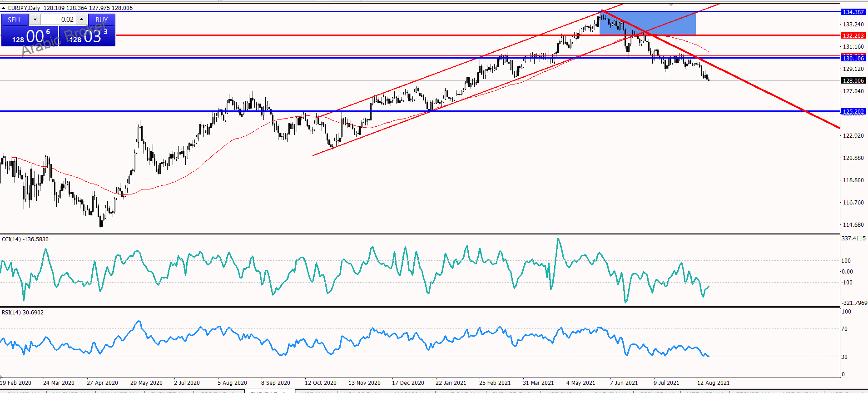Click the BUY one-click trading button
The image size is (868, 393).
[x=101, y=20]
